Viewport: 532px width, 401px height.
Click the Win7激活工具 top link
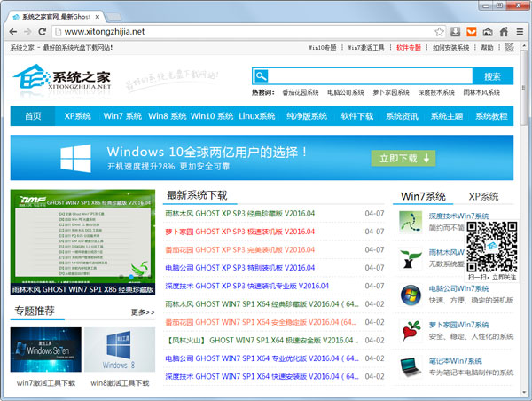click(366, 48)
